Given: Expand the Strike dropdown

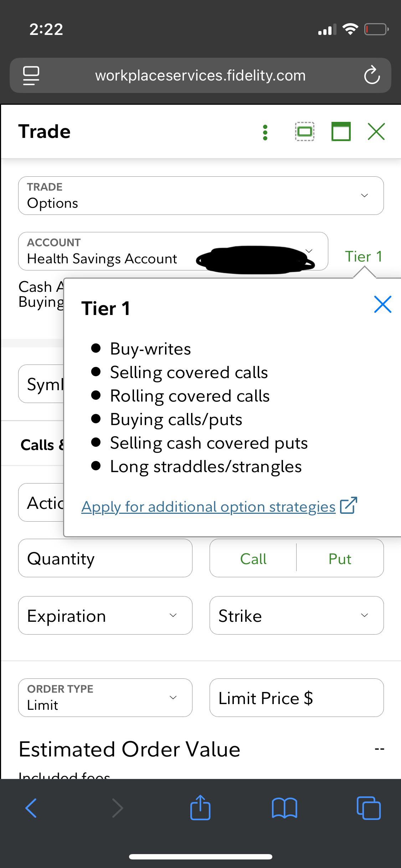Looking at the screenshot, I should 297,615.
